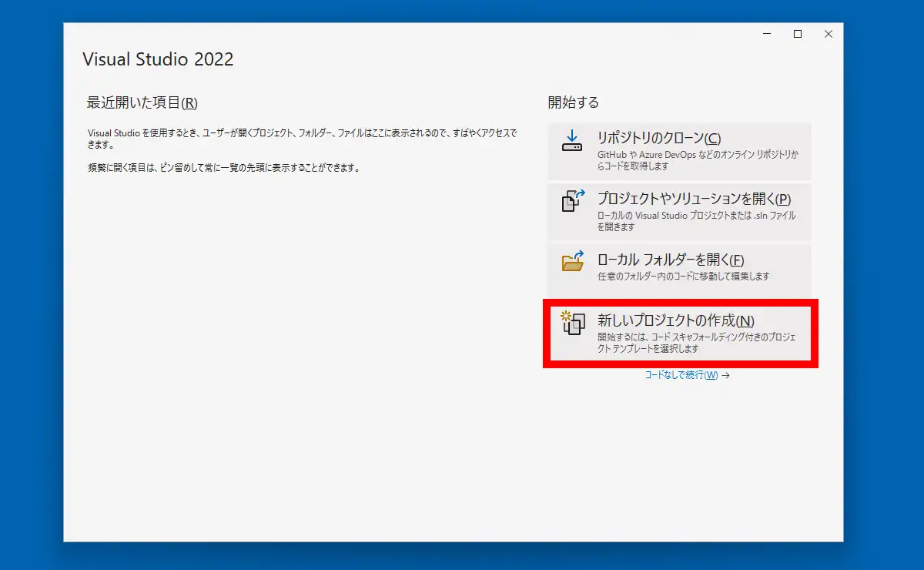
Task: Select プロジェクトやソリューションを開く(P)
Action: pos(680,212)
